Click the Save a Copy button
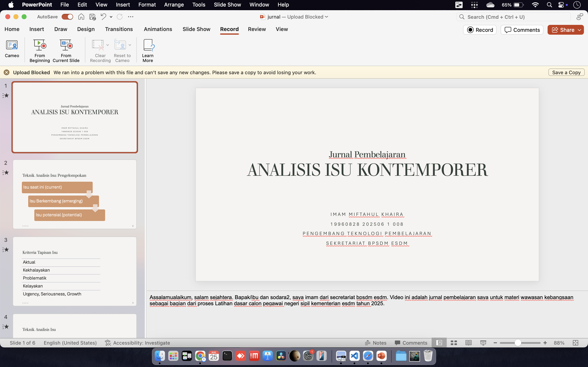 coord(566,72)
